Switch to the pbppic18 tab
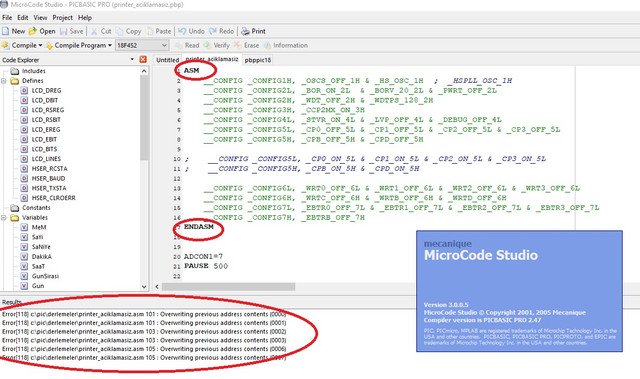The height and width of the screenshot is (379, 640). click(258, 60)
